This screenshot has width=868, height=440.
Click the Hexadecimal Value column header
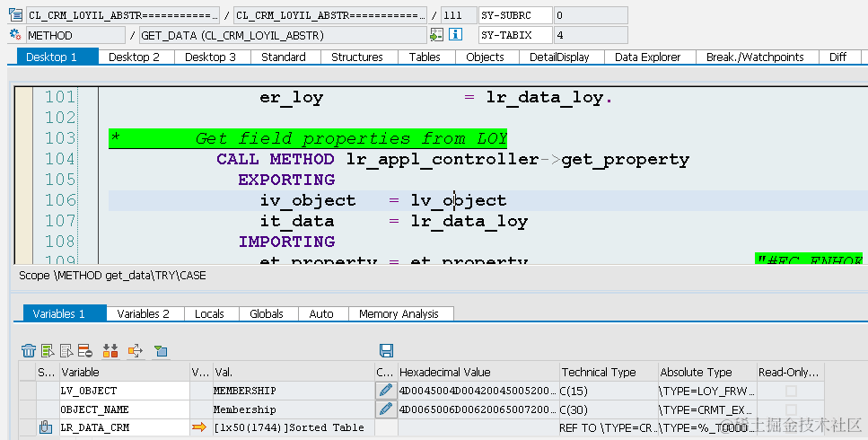pos(478,372)
